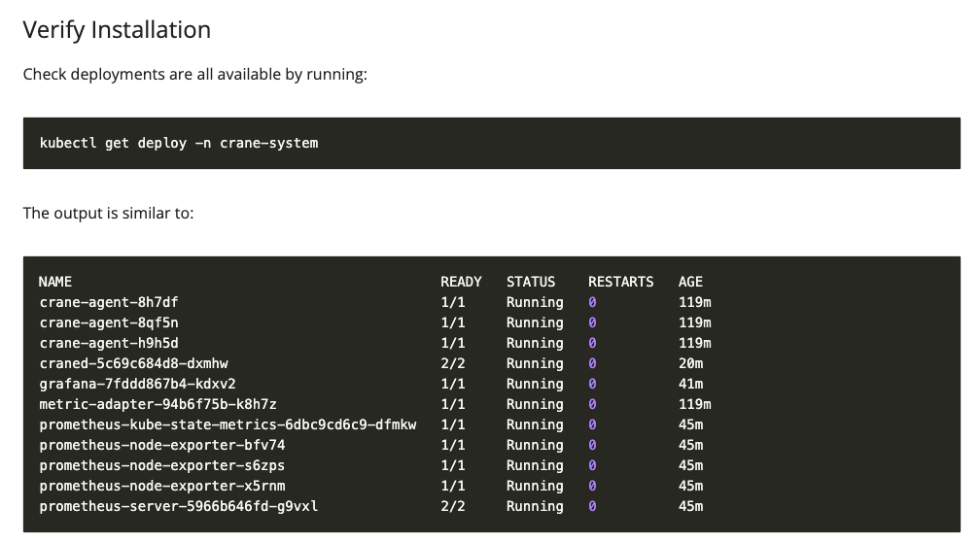Click the restarts 0 value for prometheus-server pod

click(592, 506)
